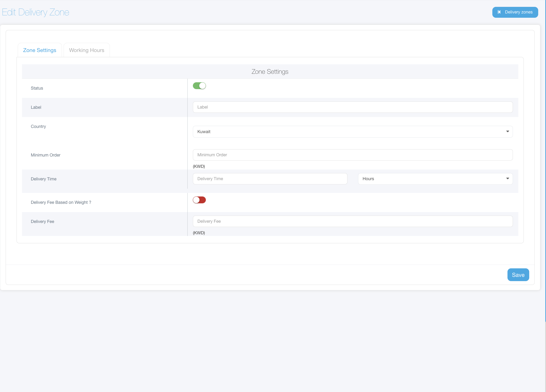546x392 pixels.
Task: Click the Delivery Fee input field
Action: point(352,221)
